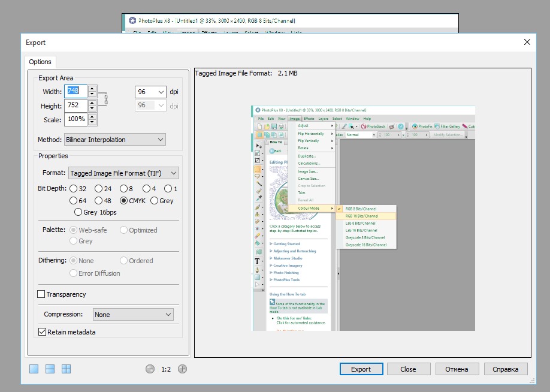Click the Отмена button
The height and width of the screenshot is (392, 550).
pos(457,369)
